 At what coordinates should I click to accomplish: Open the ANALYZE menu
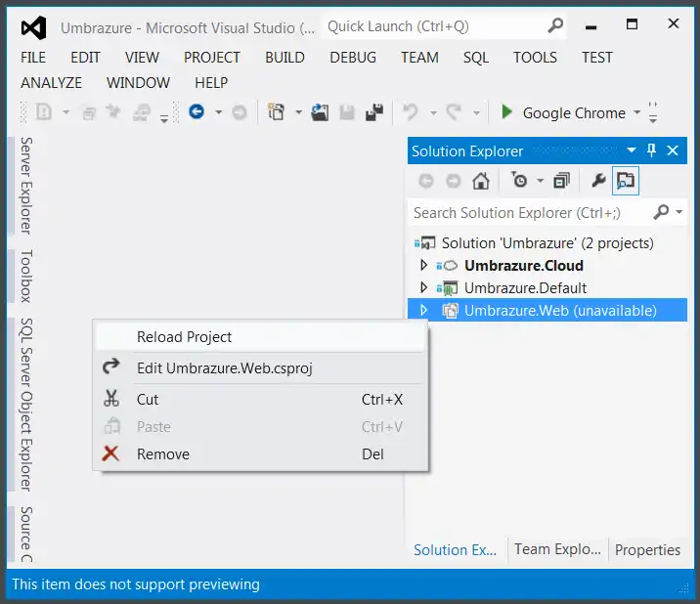point(51,83)
